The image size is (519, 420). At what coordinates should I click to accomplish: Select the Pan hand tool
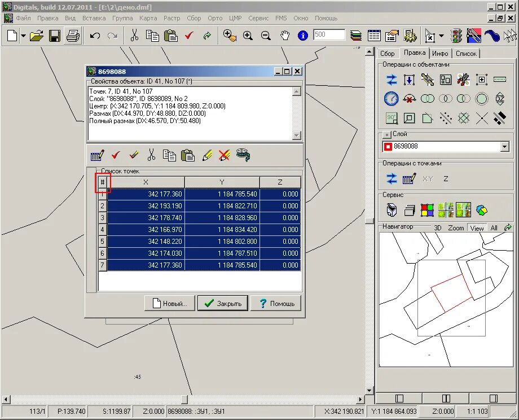point(285,36)
